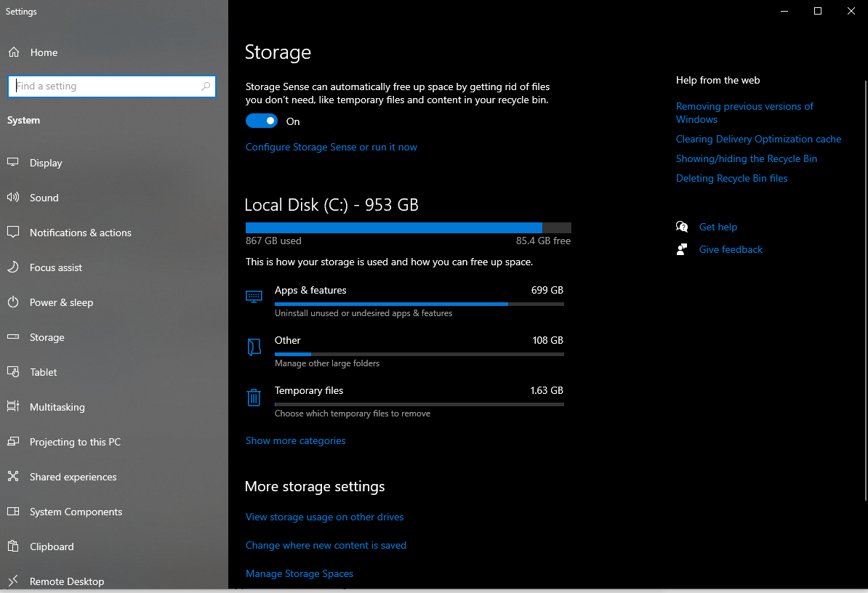Click the Power & sleep icon
The width and height of the screenshot is (868, 593).
(13, 302)
